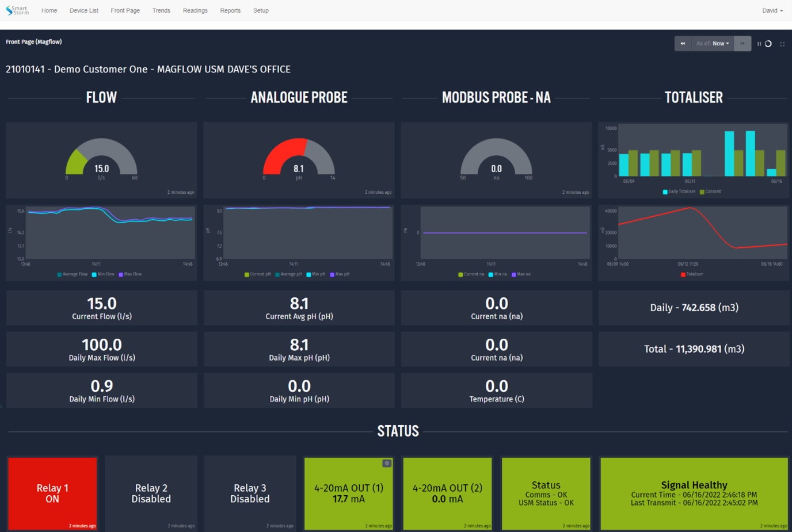This screenshot has height=532, width=792.
Task: Go to the Device List page
Action: tap(83, 10)
